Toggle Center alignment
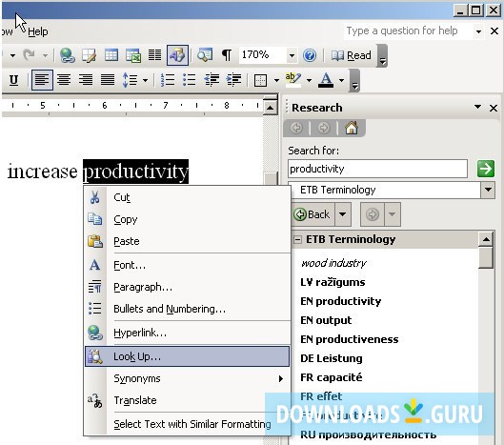The width and height of the screenshot is (504, 445). [64, 80]
